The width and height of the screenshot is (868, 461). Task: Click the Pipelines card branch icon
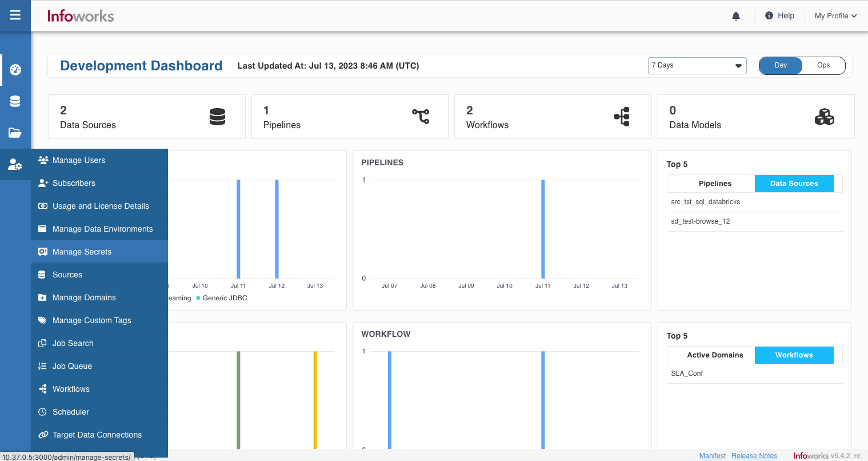421,117
